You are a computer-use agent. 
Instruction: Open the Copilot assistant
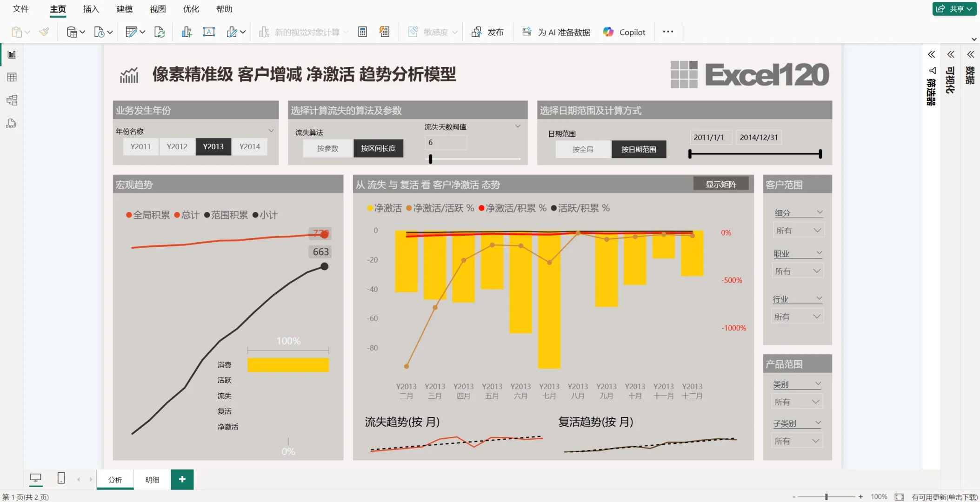(x=623, y=32)
